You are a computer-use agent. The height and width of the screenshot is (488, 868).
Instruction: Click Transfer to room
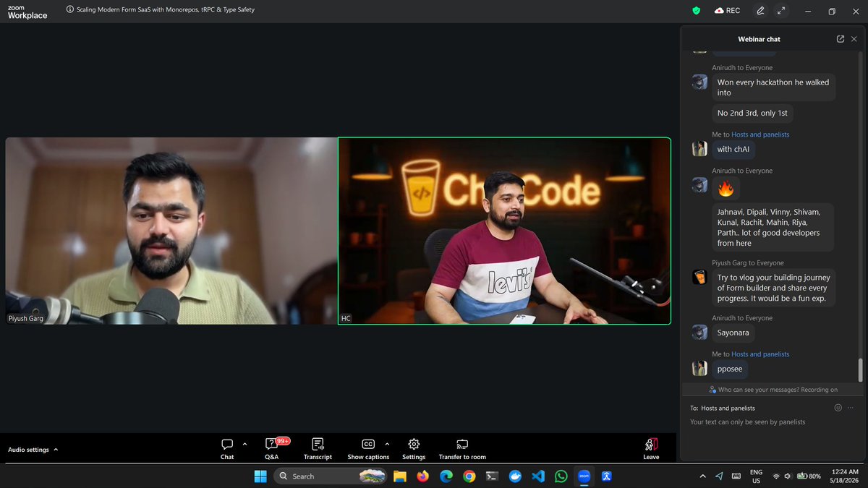462,448
